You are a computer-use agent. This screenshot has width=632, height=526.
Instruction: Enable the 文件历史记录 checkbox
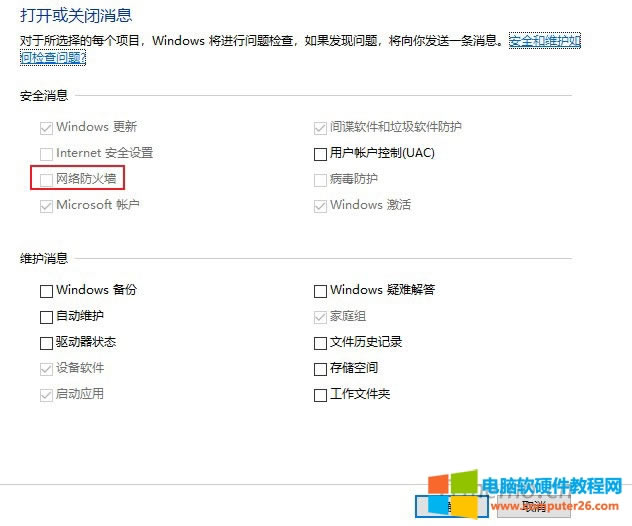[320, 343]
